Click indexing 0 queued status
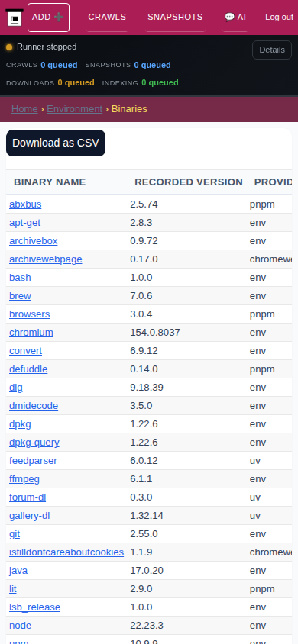Viewport: 298px width, 644px height. (140, 82)
